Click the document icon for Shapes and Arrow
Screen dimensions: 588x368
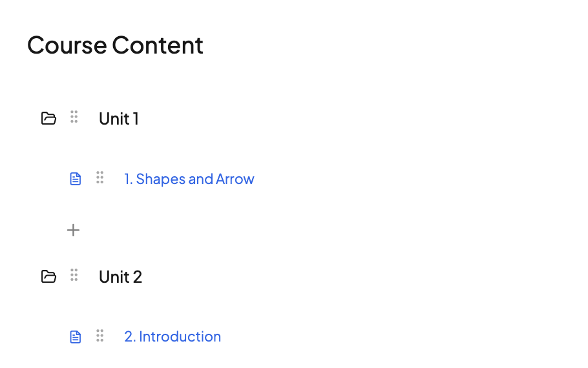[x=76, y=179]
